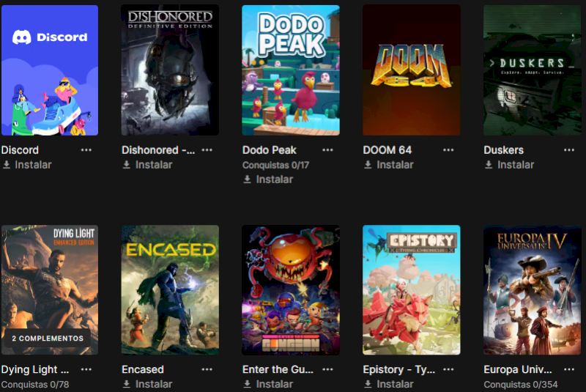The image size is (586, 392).
Task: Install Discord from the library
Action: [27, 165]
